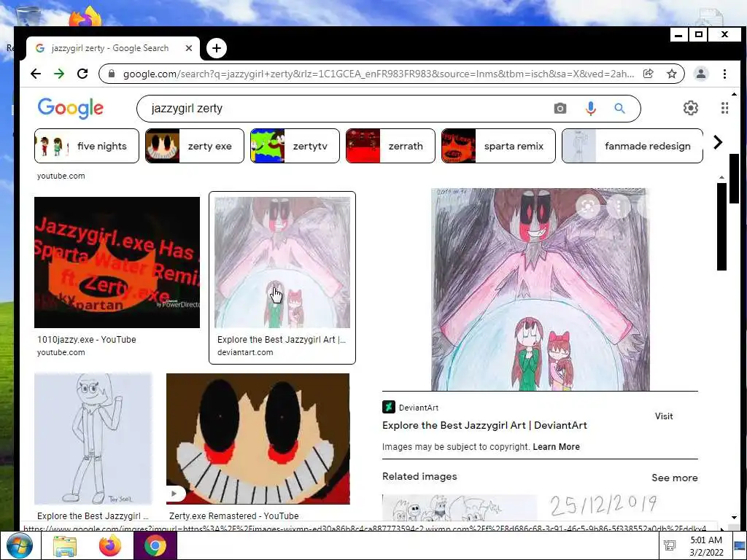Viewport: 747px width, 560px height.
Task: Click the DeviantArt source label
Action: tap(410, 408)
